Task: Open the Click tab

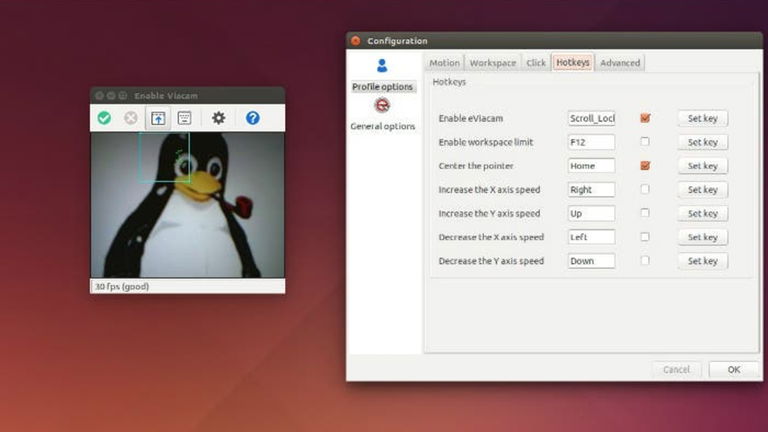Action: tap(535, 63)
